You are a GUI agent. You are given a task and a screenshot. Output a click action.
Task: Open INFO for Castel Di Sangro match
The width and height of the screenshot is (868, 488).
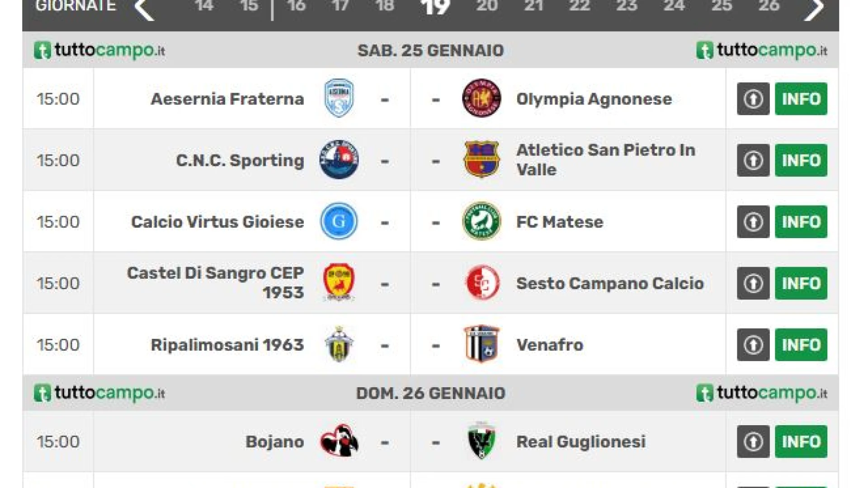click(x=801, y=283)
